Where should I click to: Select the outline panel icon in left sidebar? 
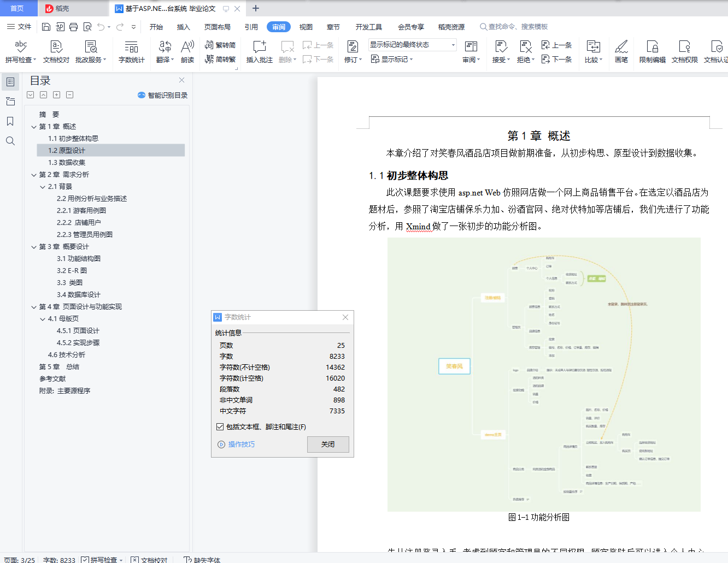10,82
